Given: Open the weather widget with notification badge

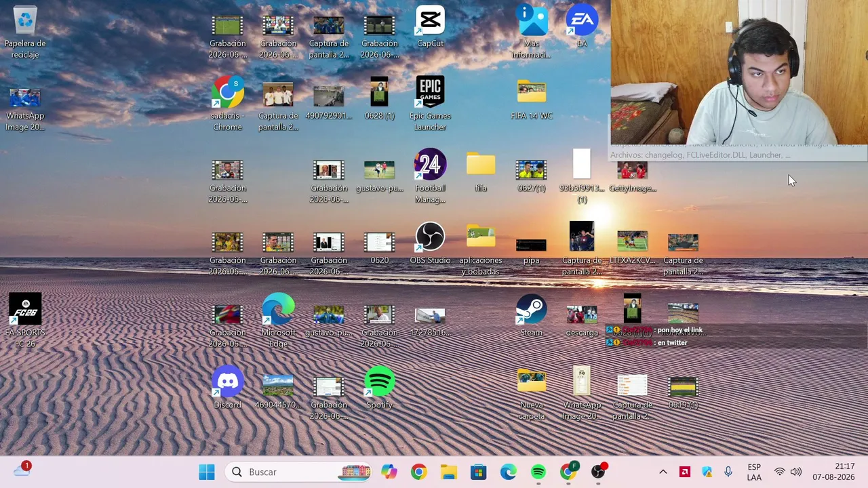Looking at the screenshot, I should 22,470.
